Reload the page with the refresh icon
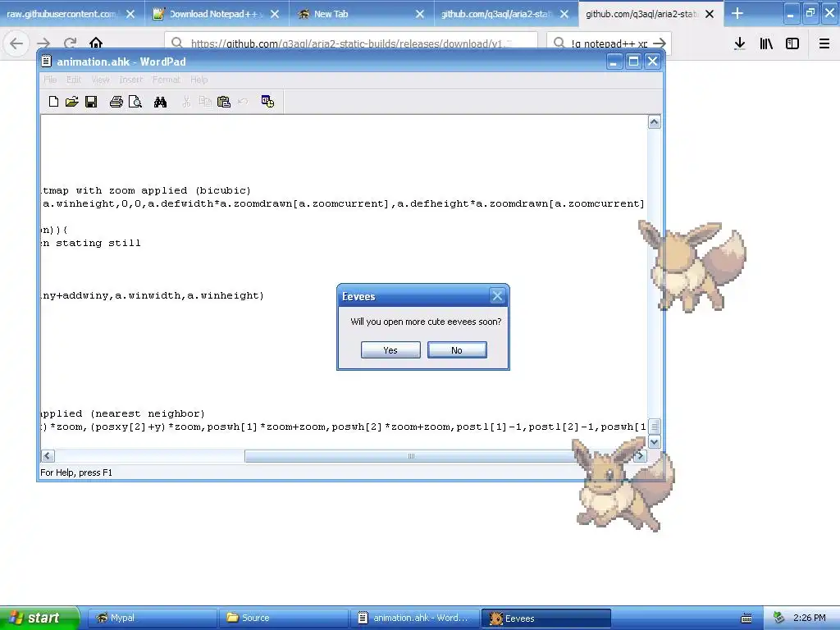The height and width of the screenshot is (630, 840). click(71, 43)
